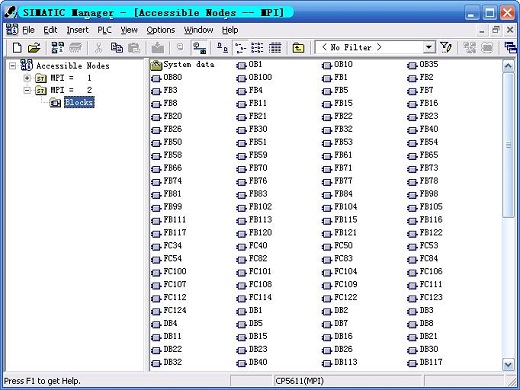Select the FC34 block icon
Image resolution: width=520 pixels, height=390 pixels.
[156, 247]
